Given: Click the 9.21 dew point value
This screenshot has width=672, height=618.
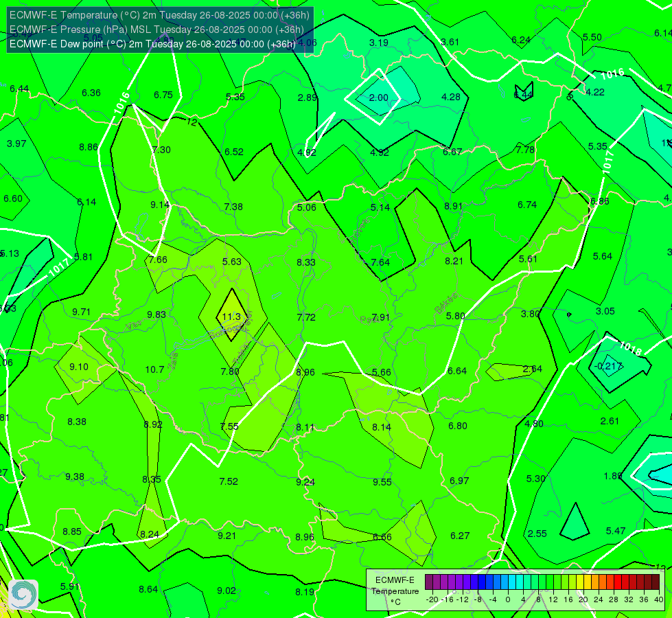Looking at the screenshot, I should pos(227,535).
